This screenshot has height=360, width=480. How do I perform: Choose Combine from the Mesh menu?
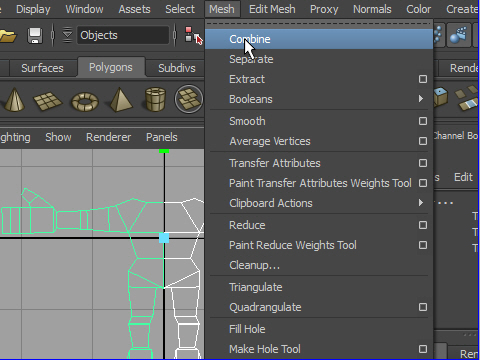(319, 39)
